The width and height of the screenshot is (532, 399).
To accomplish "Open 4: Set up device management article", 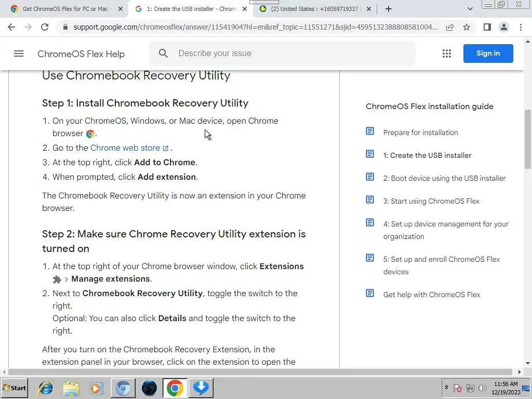I will (446, 230).
